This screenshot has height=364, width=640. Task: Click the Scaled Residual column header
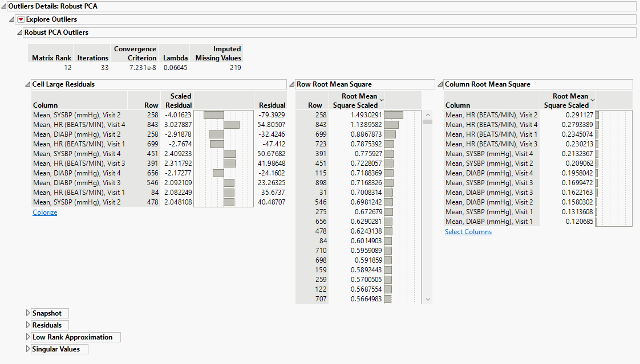(x=178, y=101)
